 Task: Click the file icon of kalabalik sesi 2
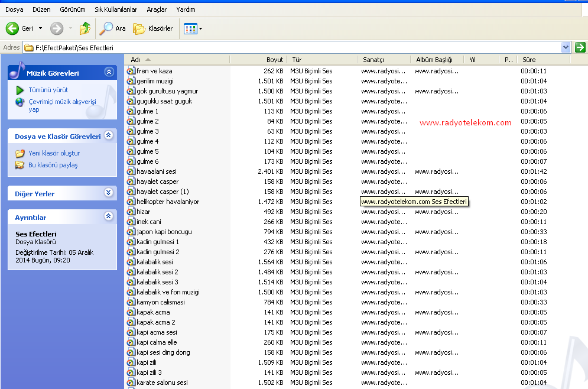(131, 271)
